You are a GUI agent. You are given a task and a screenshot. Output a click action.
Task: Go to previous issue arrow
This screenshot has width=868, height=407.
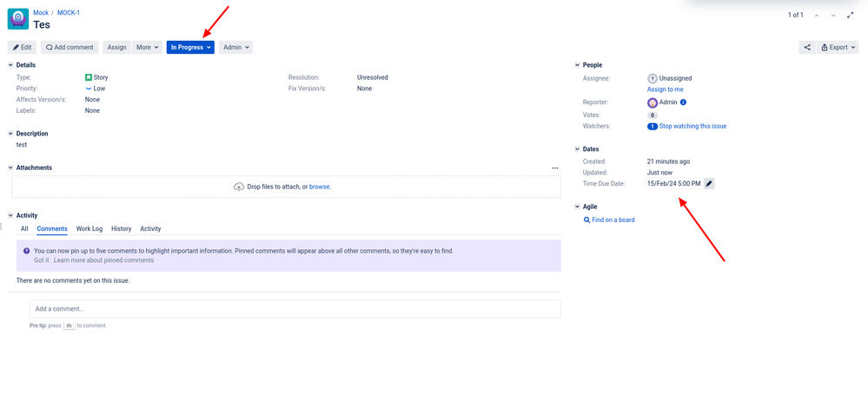point(817,16)
